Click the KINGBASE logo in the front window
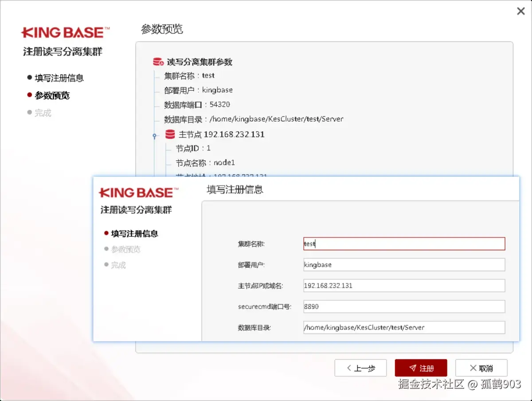Screen dimensions: 532x401 138,193
